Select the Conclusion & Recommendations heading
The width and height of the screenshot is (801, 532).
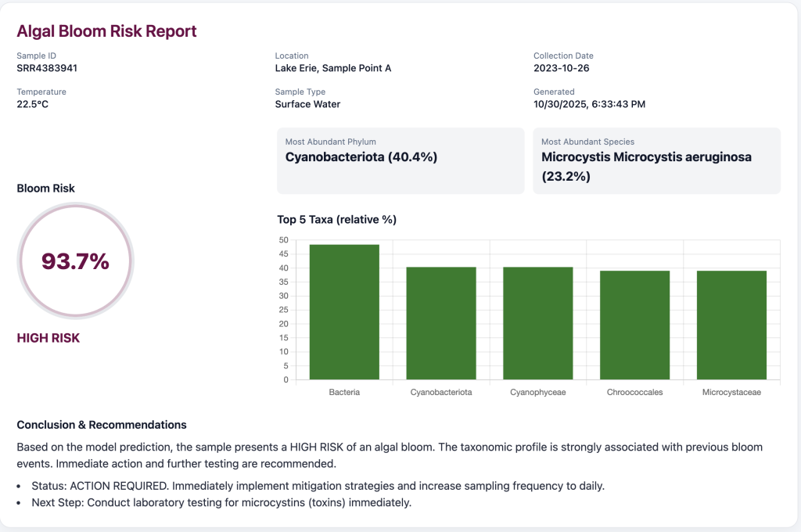[x=102, y=425]
